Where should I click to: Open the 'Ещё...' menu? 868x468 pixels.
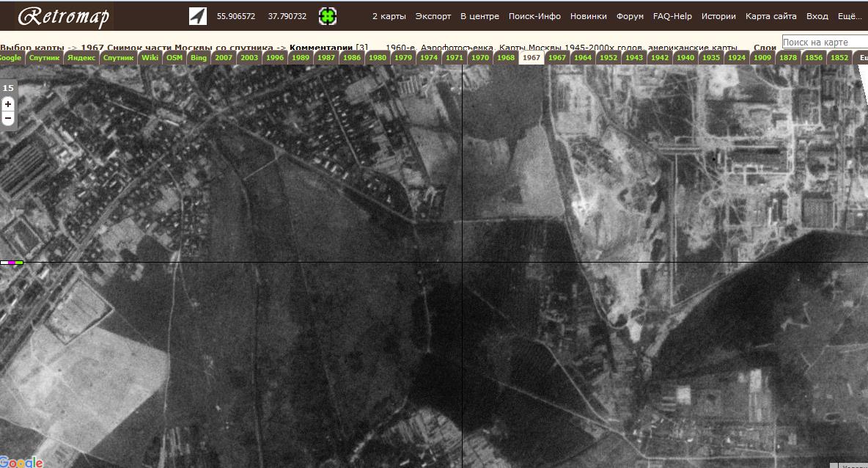pyautogui.click(x=850, y=16)
